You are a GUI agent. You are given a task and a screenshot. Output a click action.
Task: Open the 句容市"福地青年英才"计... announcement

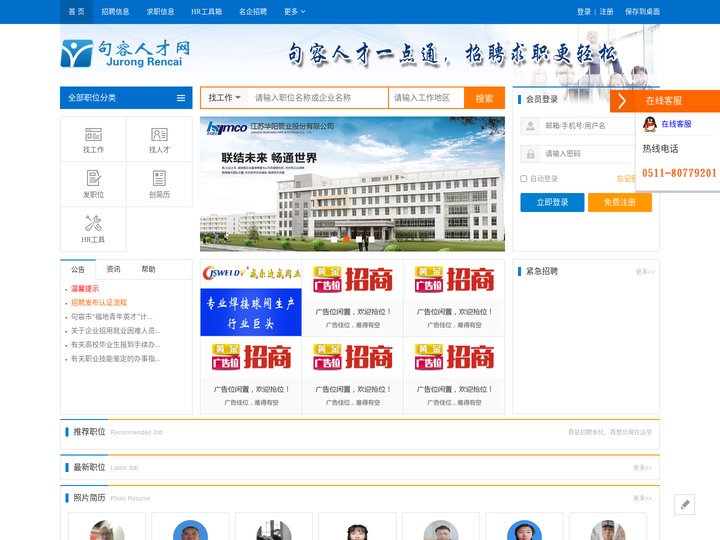click(x=112, y=317)
